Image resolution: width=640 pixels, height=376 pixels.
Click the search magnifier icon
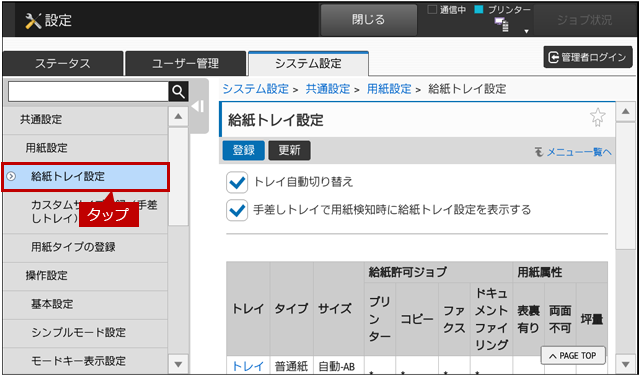click(x=178, y=92)
